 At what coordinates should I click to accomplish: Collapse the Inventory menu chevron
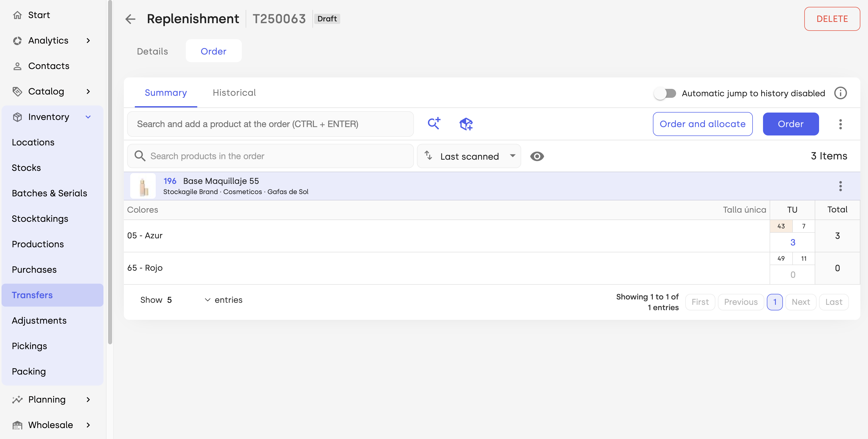88,117
